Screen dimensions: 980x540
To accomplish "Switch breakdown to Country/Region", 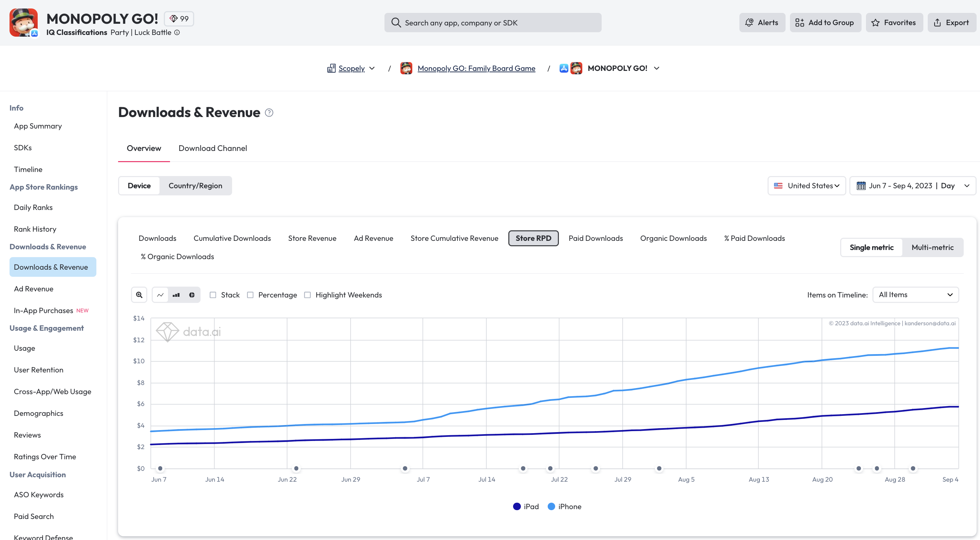I will pyautogui.click(x=195, y=186).
